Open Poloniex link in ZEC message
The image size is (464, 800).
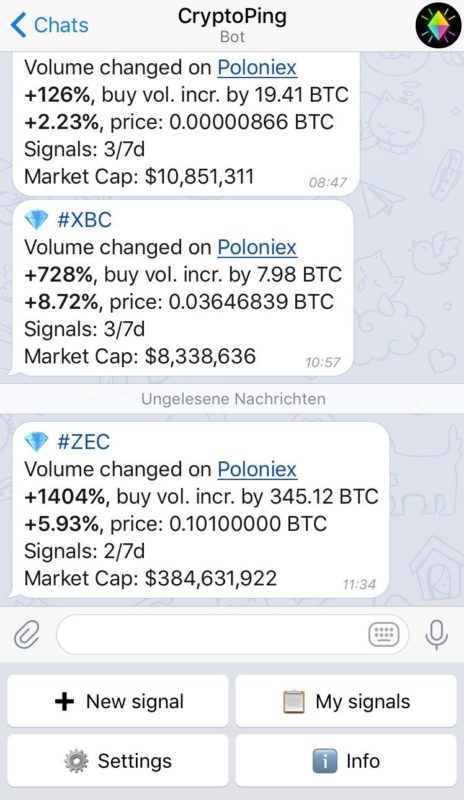click(257, 469)
